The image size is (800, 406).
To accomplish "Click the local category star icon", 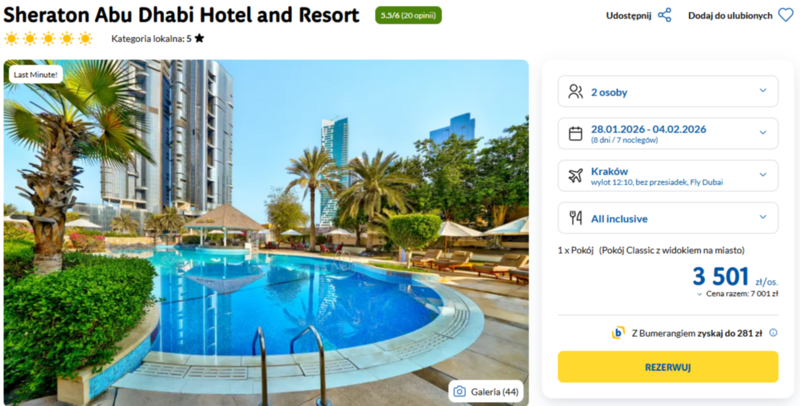I will pos(199,38).
